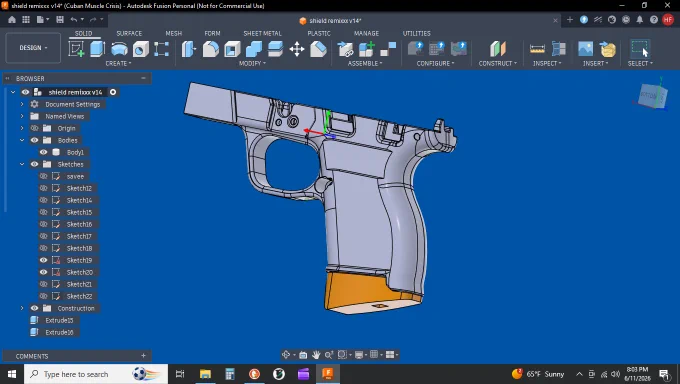Click the Insert Component icon in Assemble

[x=346, y=49]
